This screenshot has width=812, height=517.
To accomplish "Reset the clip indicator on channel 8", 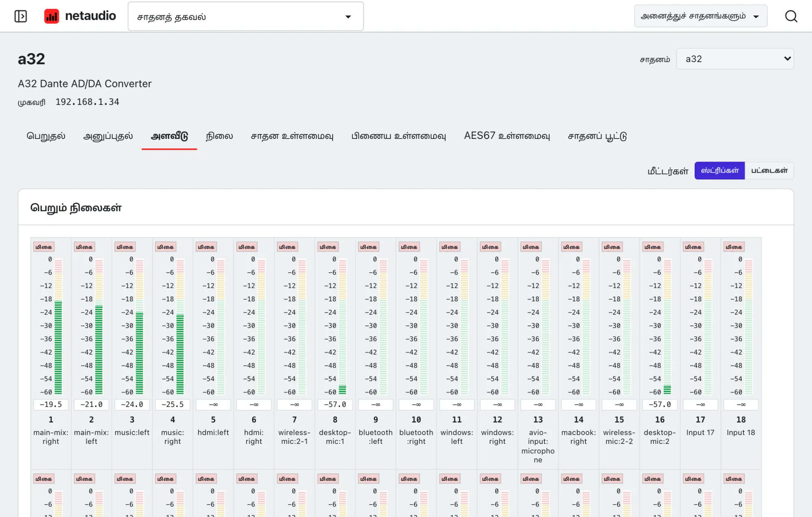I will click(x=328, y=247).
